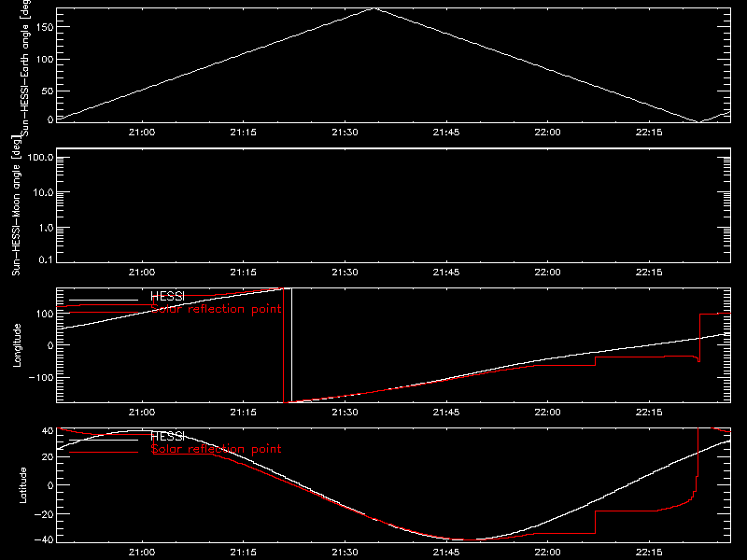
Task: Click 21:00 under the Latitude plot
Action: pos(142,553)
